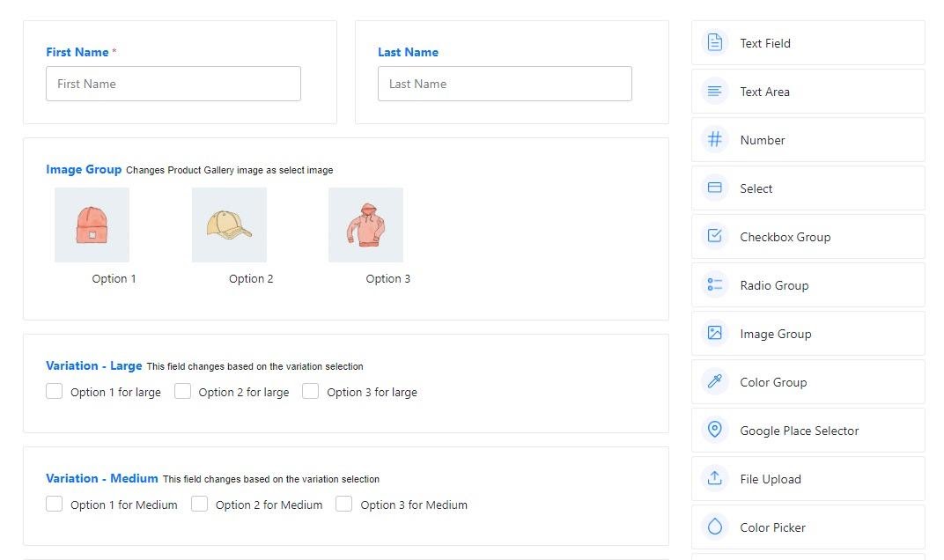Click the Radio Group list icon

point(715,284)
